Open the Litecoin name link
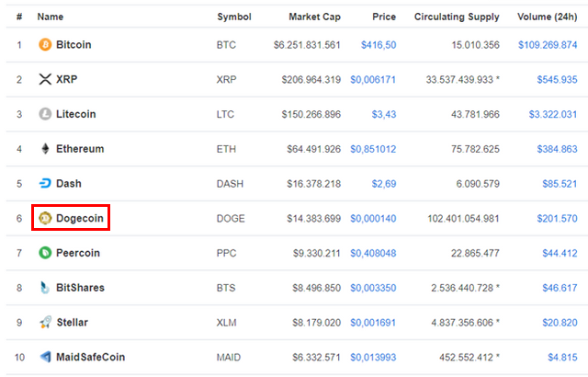 click(x=75, y=114)
